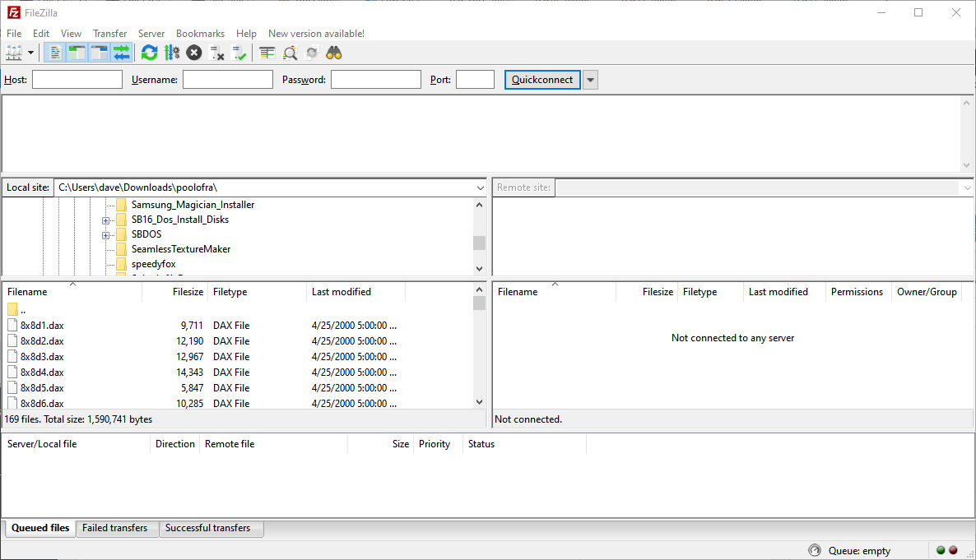Open the Transfer menu
The height and width of the screenshot is (560, 976).
110,34
